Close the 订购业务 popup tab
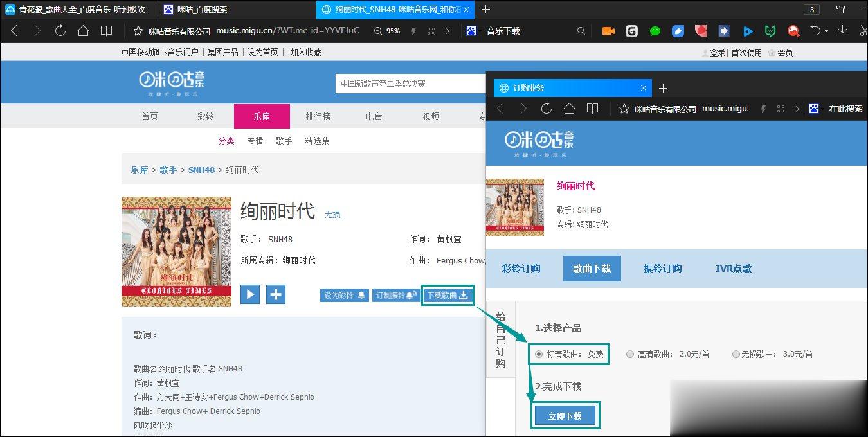Screen dimensions: 868x437 (644, 88)
